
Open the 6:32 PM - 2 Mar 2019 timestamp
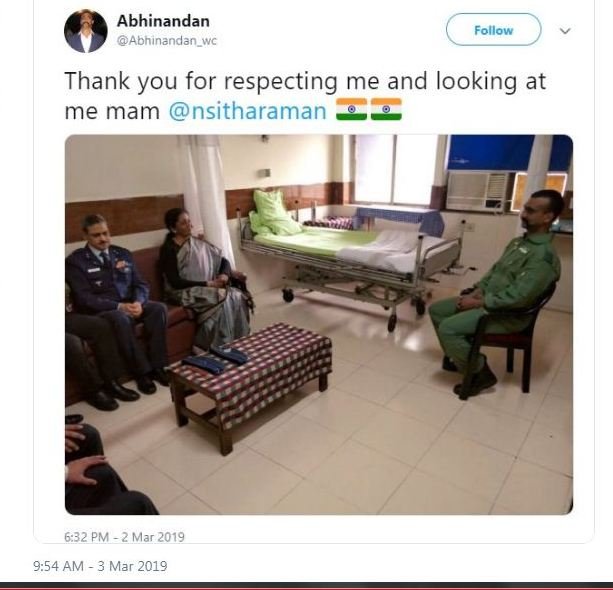[x=124, y=537]
